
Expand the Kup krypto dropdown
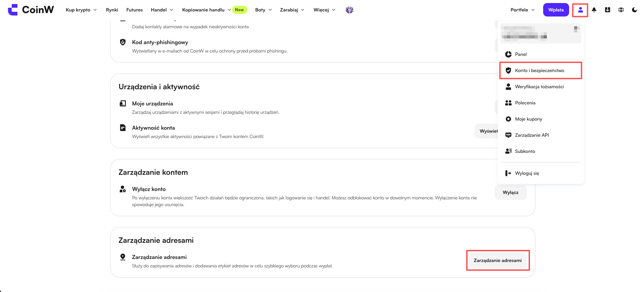tap(81, 10)
